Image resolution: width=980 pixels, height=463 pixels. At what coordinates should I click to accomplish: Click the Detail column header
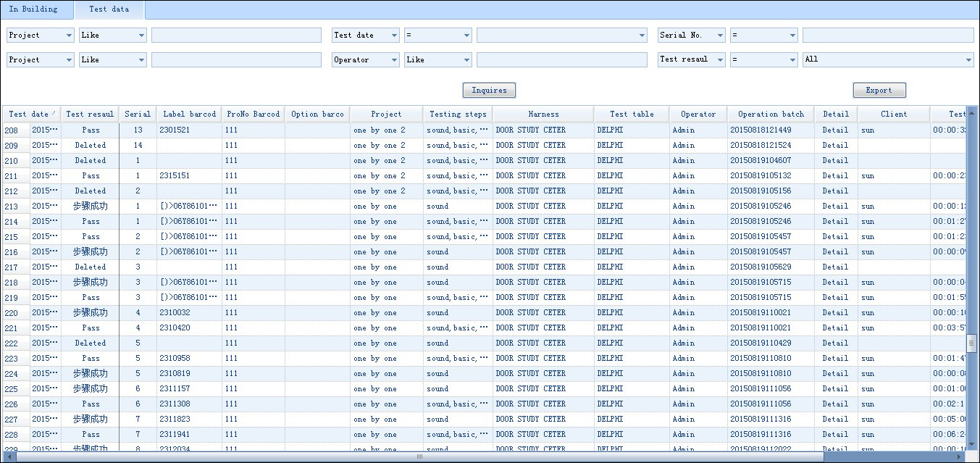[836, 114]
